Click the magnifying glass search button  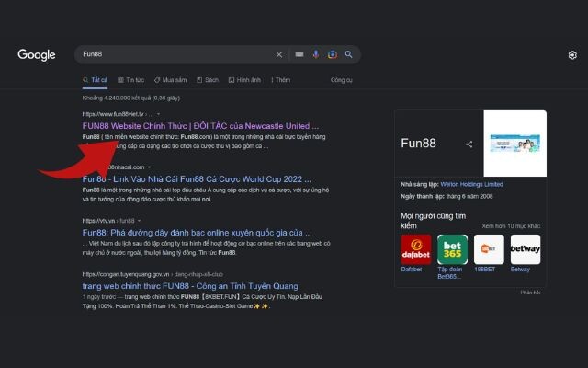(349, 54)
